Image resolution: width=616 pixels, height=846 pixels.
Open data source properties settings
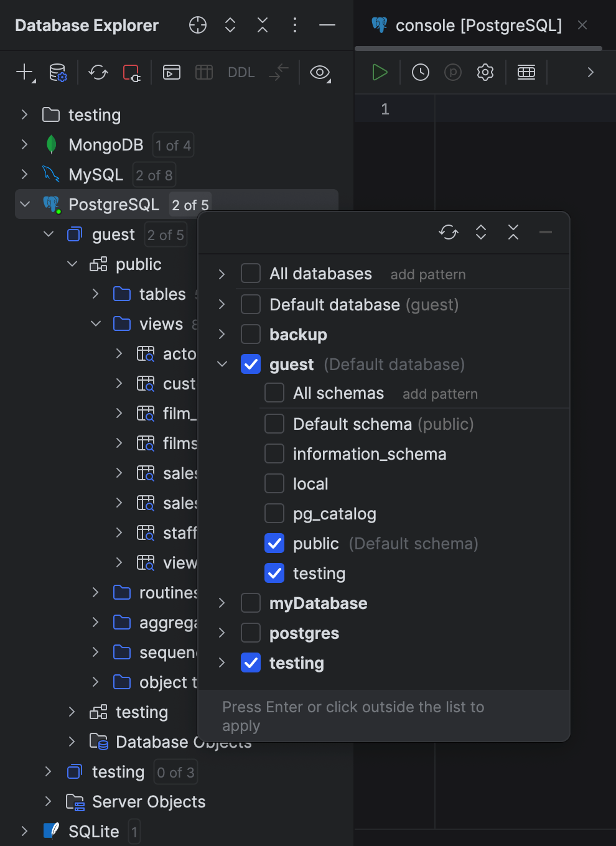(58, 73)
